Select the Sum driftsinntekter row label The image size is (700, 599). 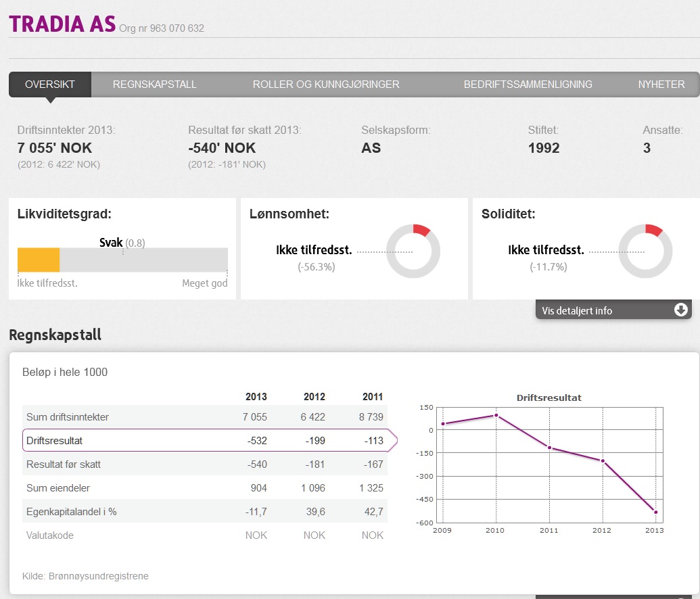68,417
